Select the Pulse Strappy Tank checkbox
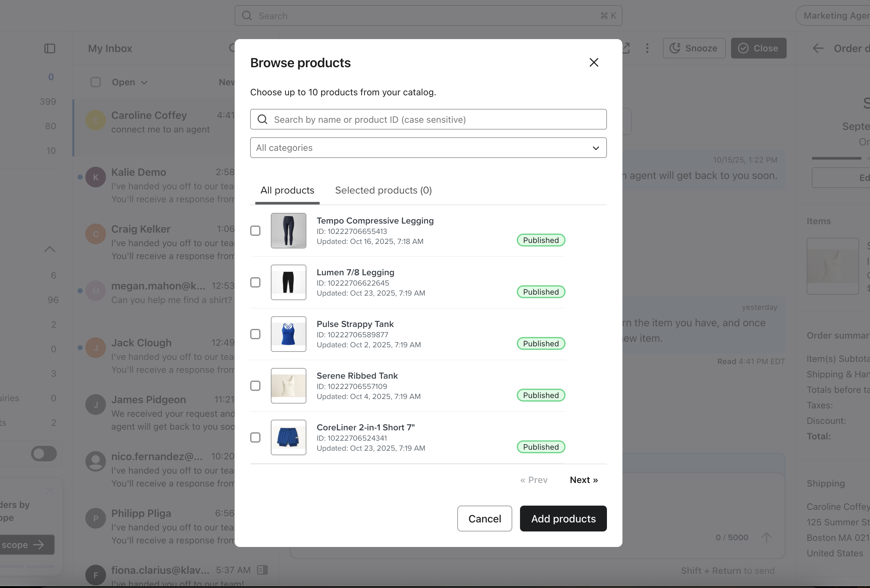This screenshot has width=870, height=588. [255, 334]
